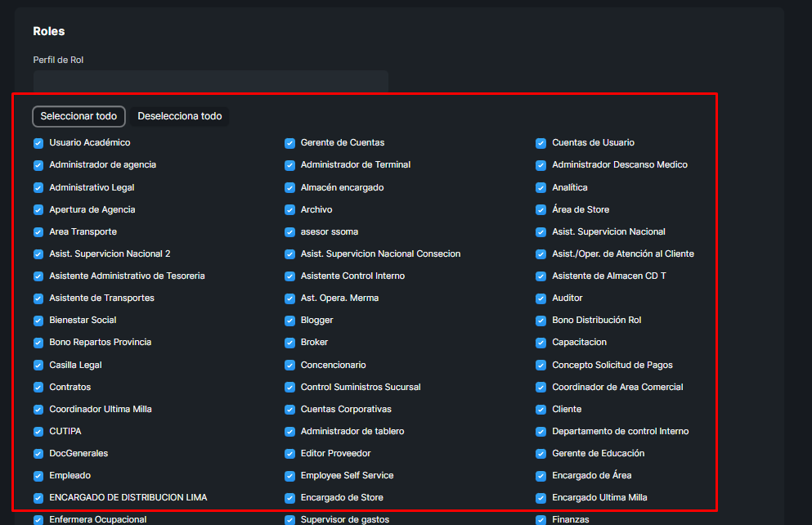Click the Seleccionar todo button
812x525 pixels.
[x=79, y=116]
